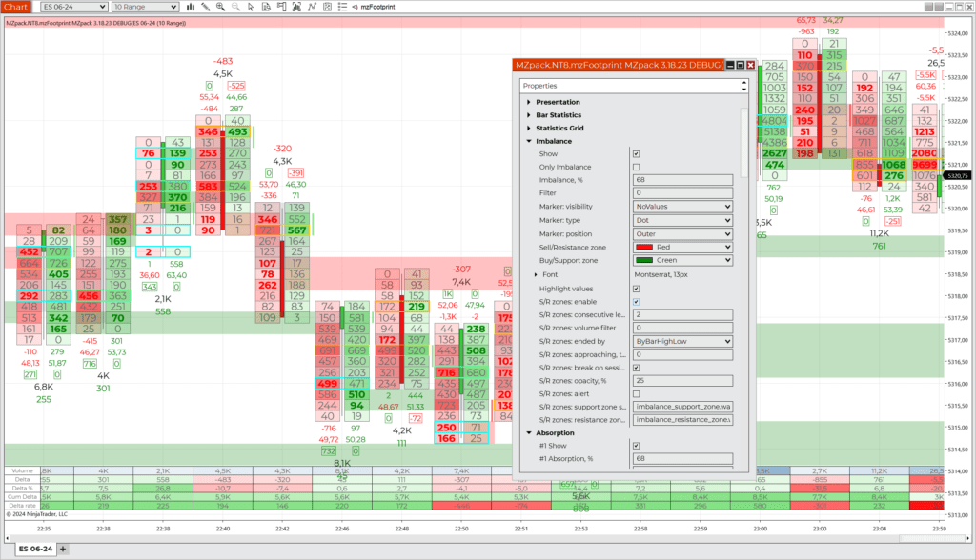Select the drawing pencil tool
Screen dimensions: 976x560
pyautogui.click(x=206, y=7)
